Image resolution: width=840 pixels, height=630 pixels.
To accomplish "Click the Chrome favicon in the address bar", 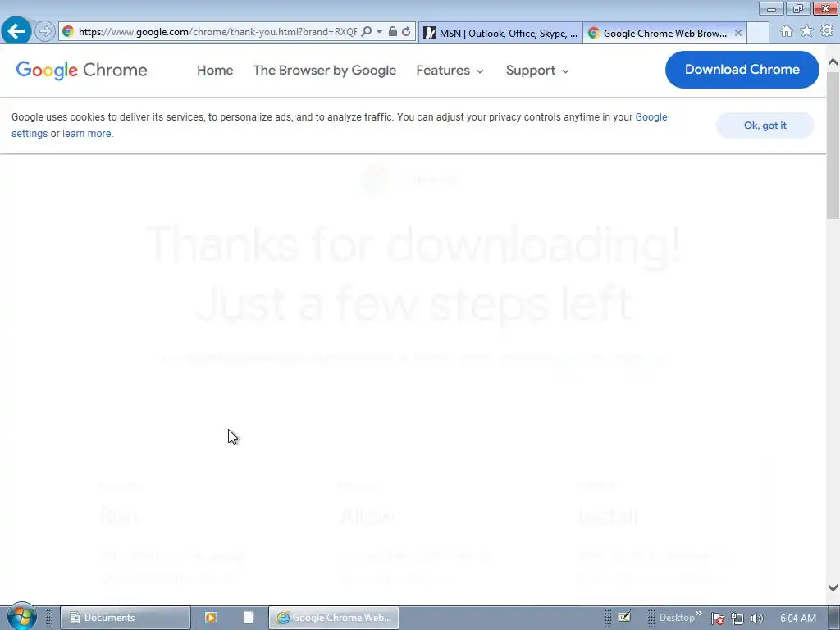I will tap(68, 32).
